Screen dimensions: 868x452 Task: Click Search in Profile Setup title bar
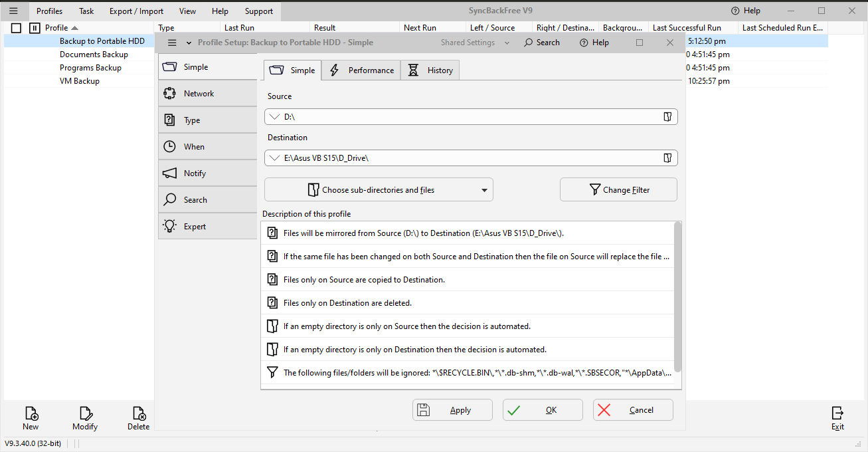point(541,43)
